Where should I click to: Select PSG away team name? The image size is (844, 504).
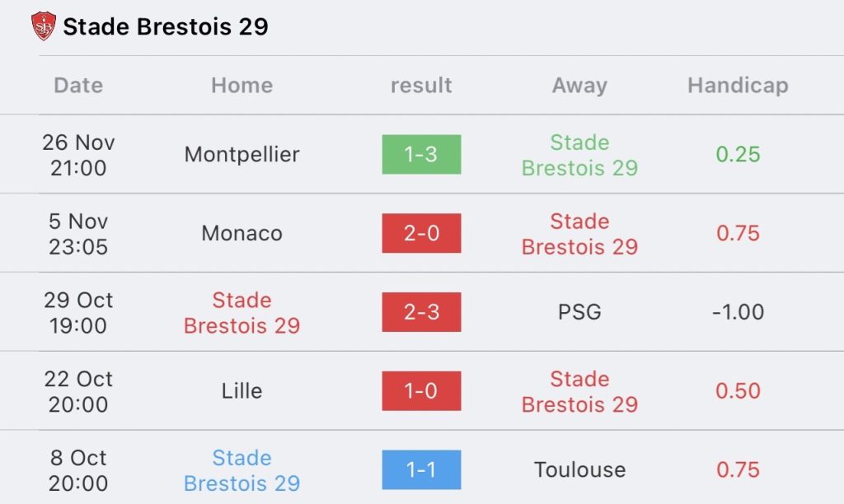coord(579,312)
